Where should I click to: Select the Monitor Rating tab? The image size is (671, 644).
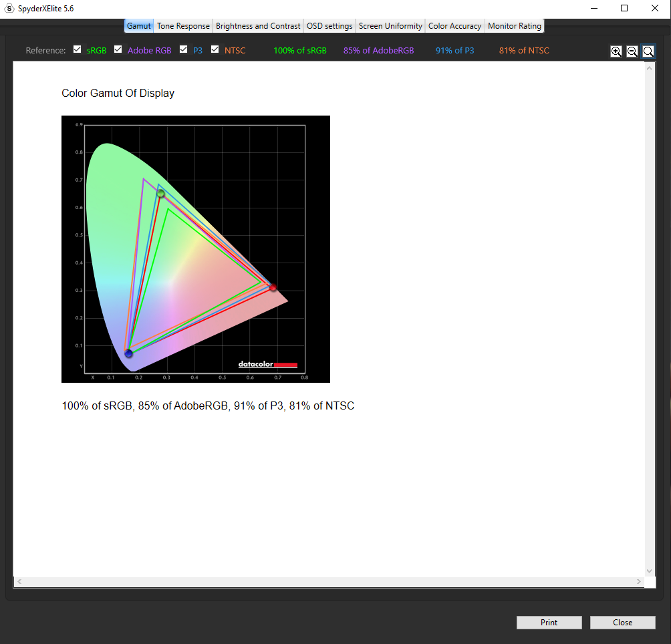[515, 26]
